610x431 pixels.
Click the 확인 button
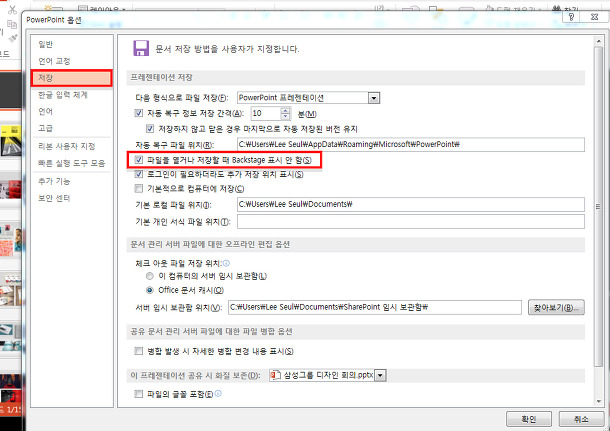(x=529, y=419)
